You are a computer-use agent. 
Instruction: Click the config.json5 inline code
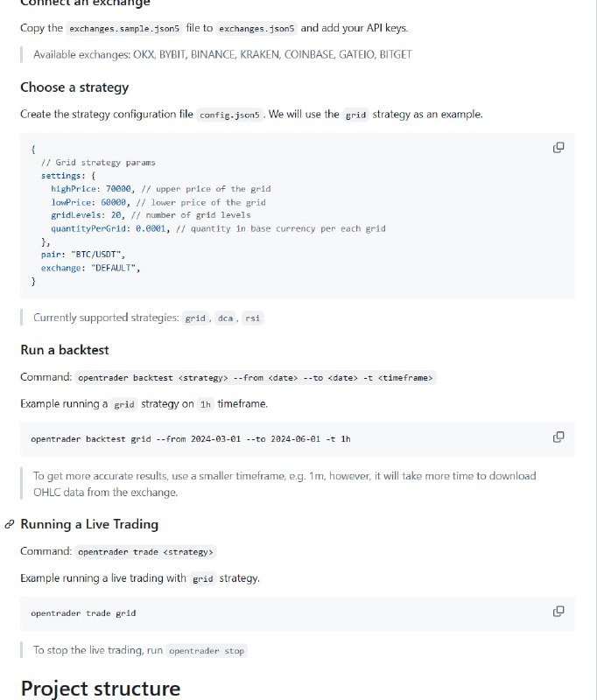pos(229,115)
